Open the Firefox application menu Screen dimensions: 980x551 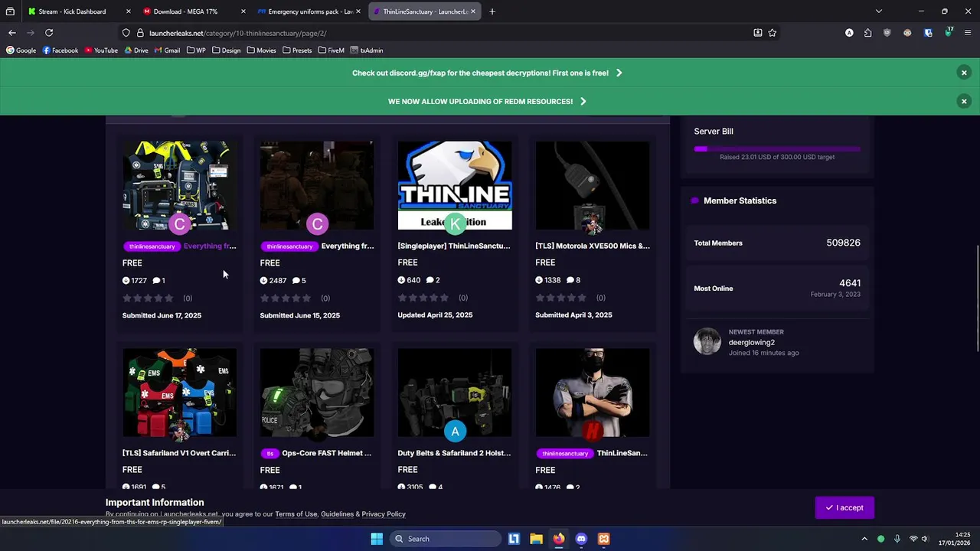tap(968, 33)
